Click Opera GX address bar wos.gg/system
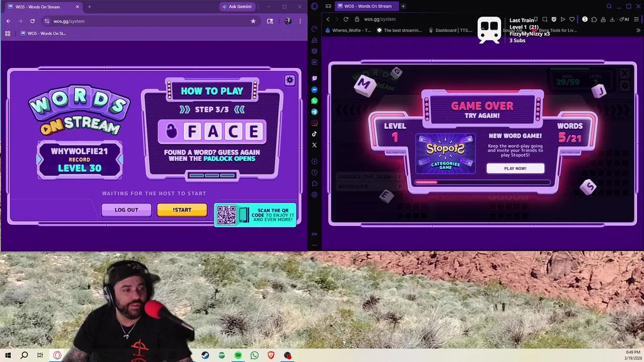 380,19
